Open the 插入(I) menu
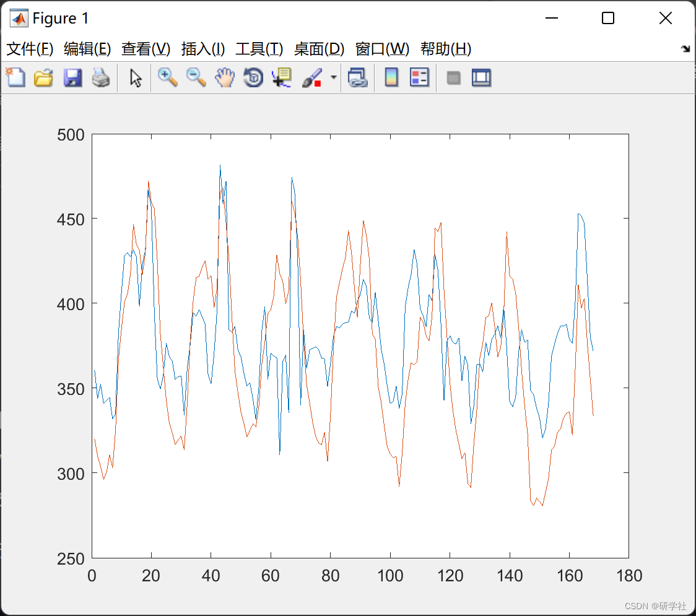The image size is (696, 616). (x=203, y=48)
